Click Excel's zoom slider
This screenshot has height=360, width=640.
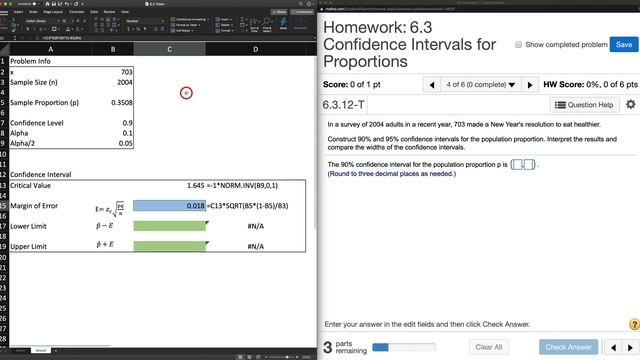282,357
